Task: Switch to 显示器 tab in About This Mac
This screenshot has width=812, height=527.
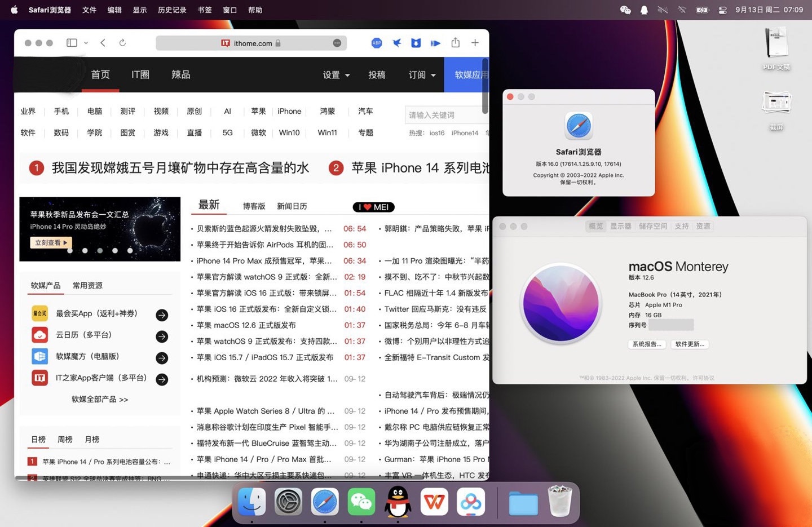Action: pyautogui.click(x=620, y=226)
